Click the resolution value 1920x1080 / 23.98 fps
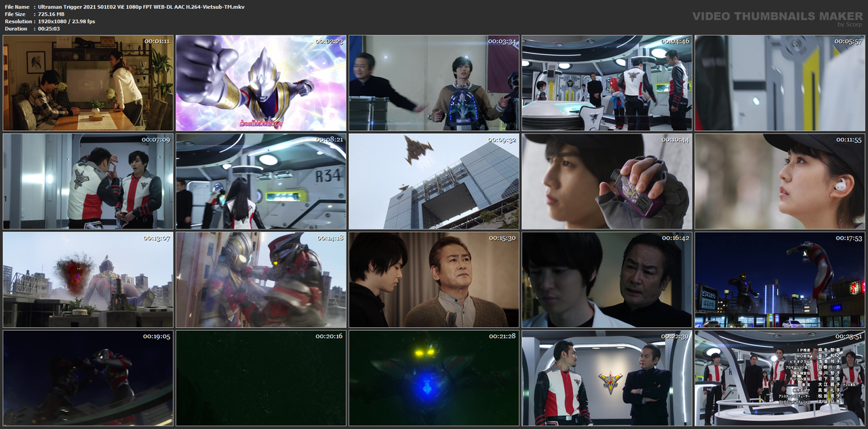This screenshot has width=868, height=429. pyautogui.click(x=66, y=22)
